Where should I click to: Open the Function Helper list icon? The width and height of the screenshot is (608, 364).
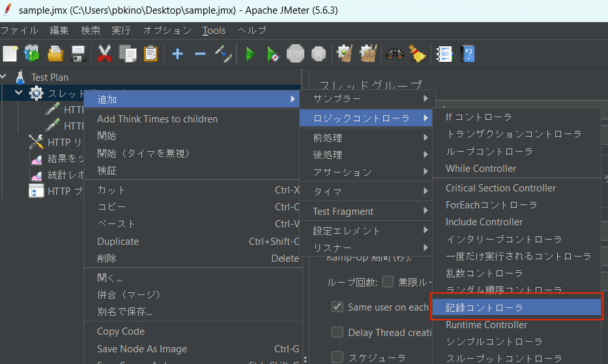pyautogui.click(x=444, y=54)
